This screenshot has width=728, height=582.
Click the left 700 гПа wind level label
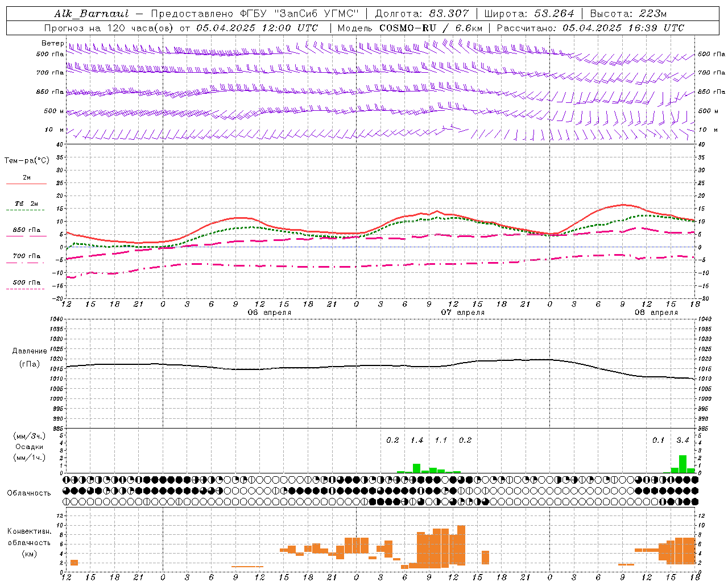50,73
